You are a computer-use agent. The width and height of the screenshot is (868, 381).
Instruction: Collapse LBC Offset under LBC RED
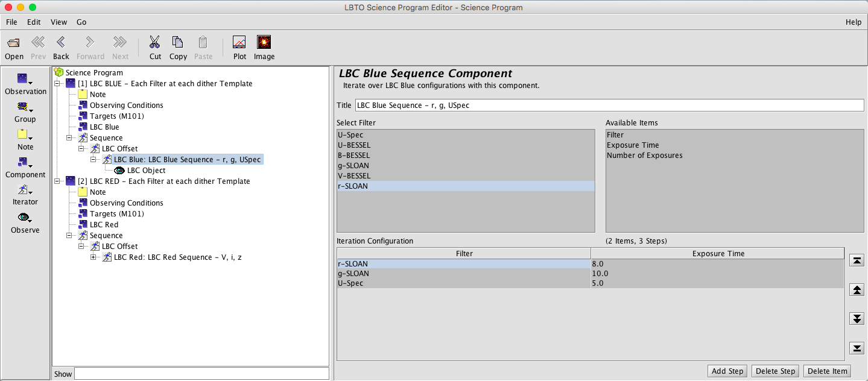tap(81, 247)
